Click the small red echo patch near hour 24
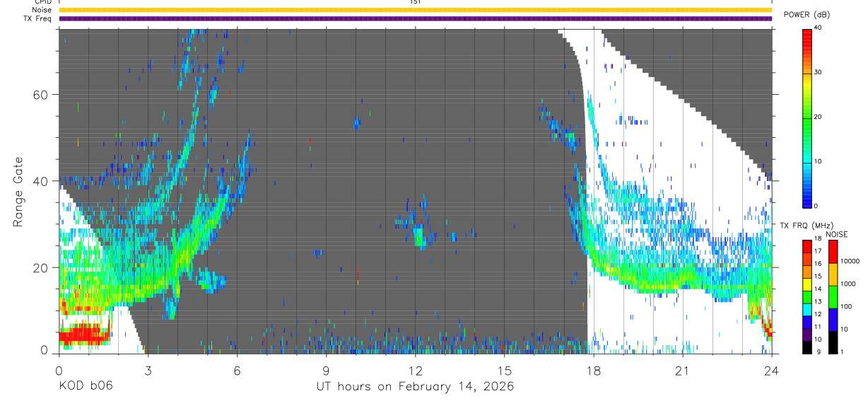 [766, 330]
